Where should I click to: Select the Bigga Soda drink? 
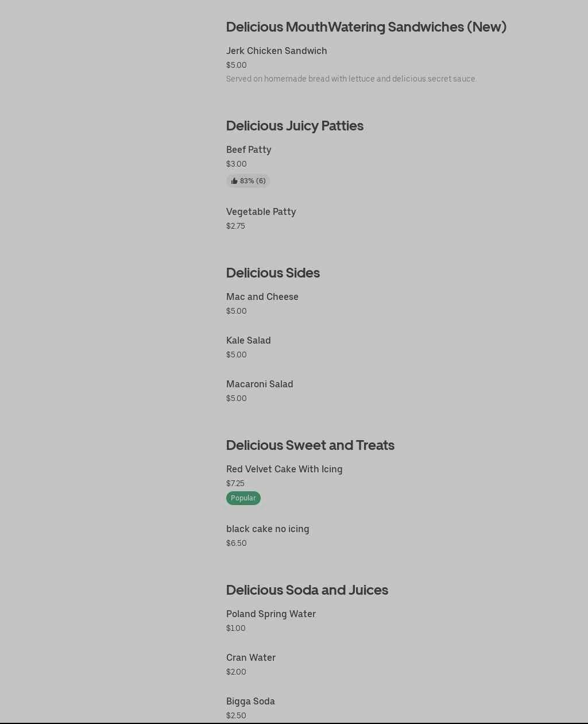point(250,702)
